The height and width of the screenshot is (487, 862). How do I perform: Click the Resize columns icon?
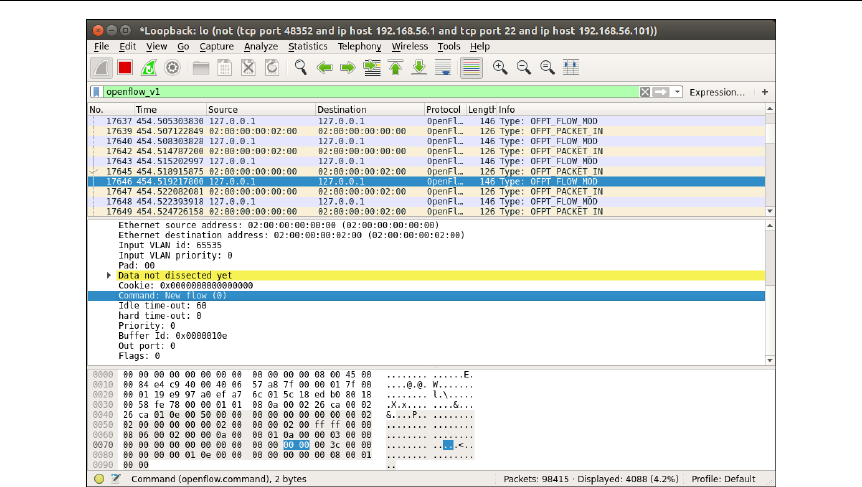572,67
